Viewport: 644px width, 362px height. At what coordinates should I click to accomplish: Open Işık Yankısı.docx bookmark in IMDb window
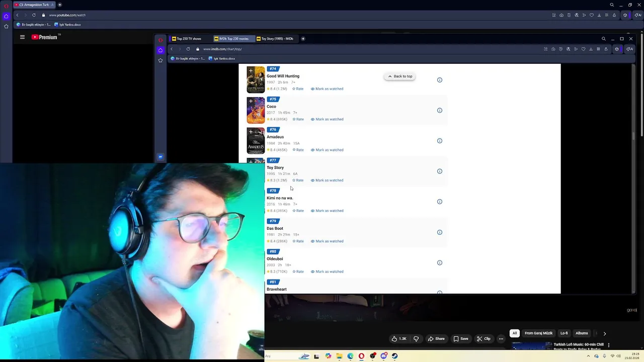pos(221,58)
